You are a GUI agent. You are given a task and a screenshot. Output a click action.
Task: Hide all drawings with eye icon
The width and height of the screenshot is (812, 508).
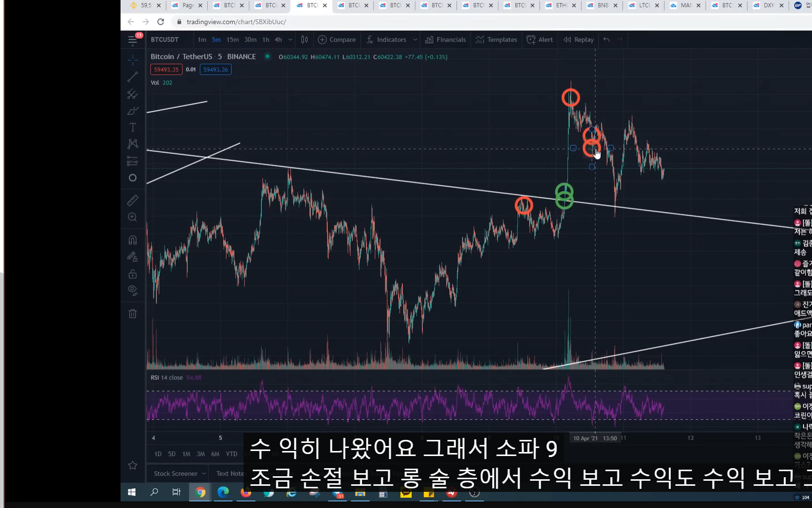(x=133, y=290)
